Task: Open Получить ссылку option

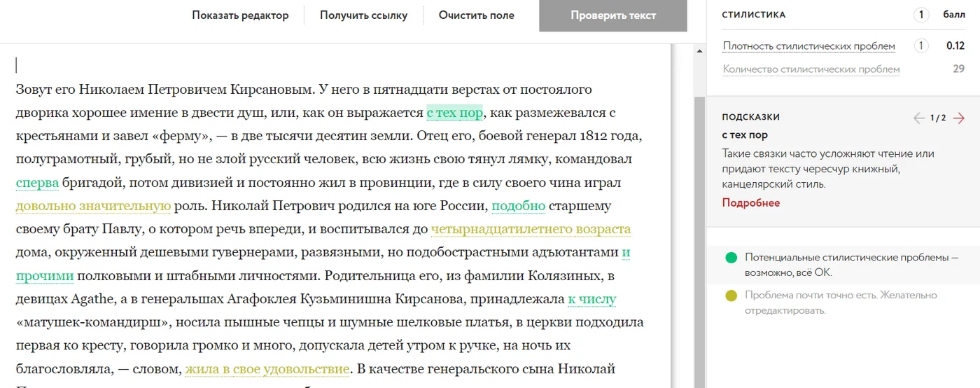Action: point(363,15)
